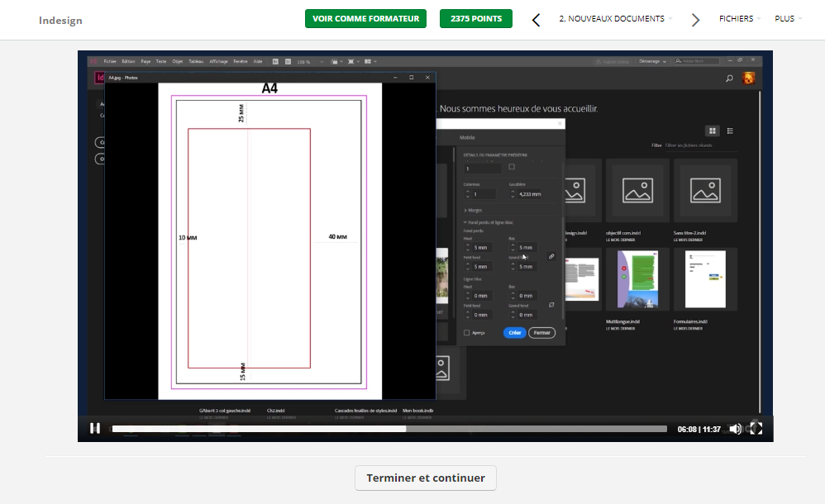Open the Aide menu
Screen dimensions: 825x504
coord(258,61)
